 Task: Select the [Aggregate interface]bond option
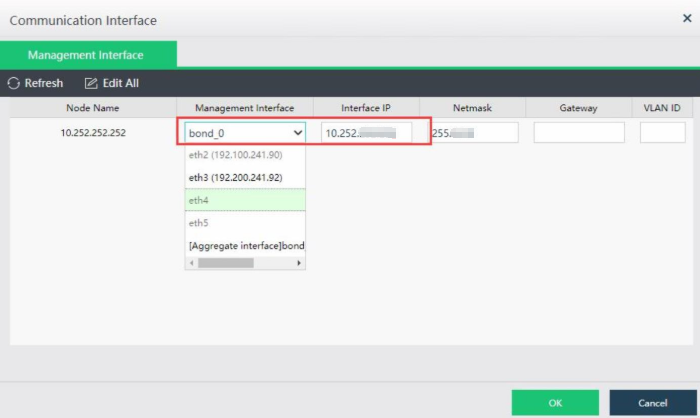click(245, 246)
